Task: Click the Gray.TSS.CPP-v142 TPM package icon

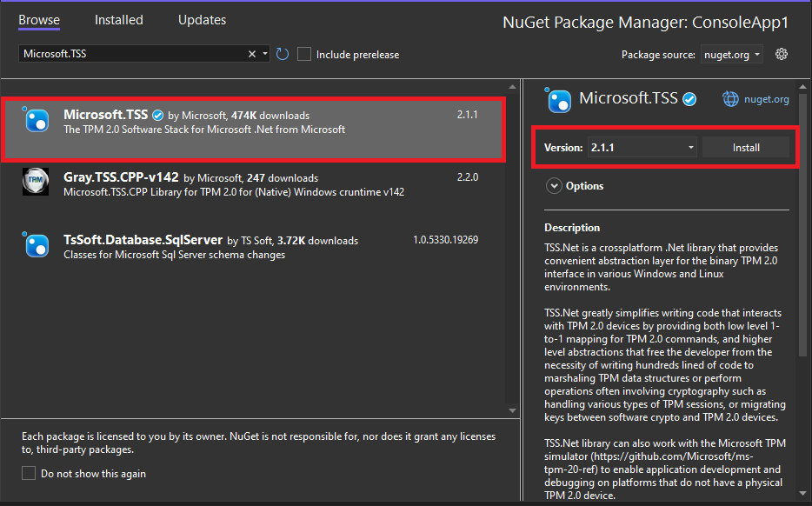Action: point(36,182)
